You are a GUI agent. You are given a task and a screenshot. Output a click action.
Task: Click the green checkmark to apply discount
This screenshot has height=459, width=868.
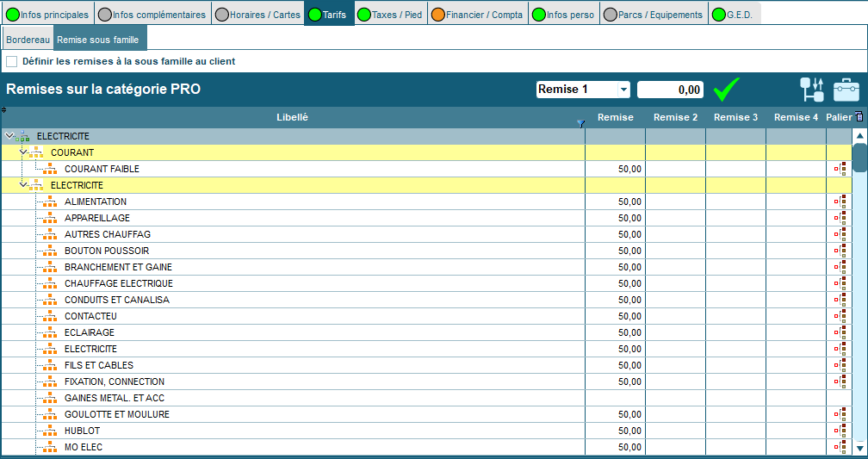click(727, 89)
